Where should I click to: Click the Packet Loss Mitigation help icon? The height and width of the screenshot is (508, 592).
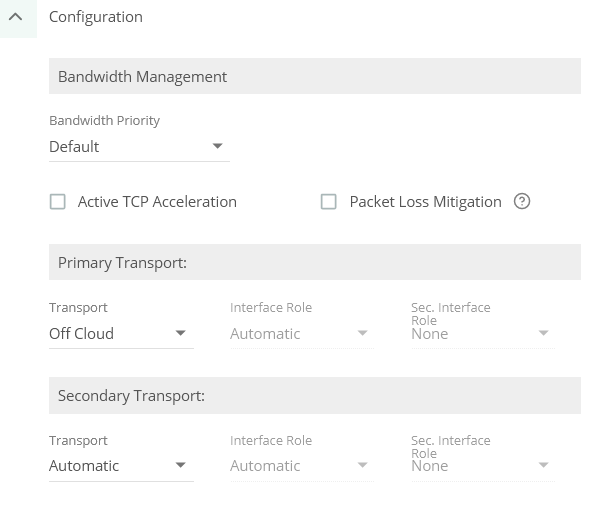(522, 201)
